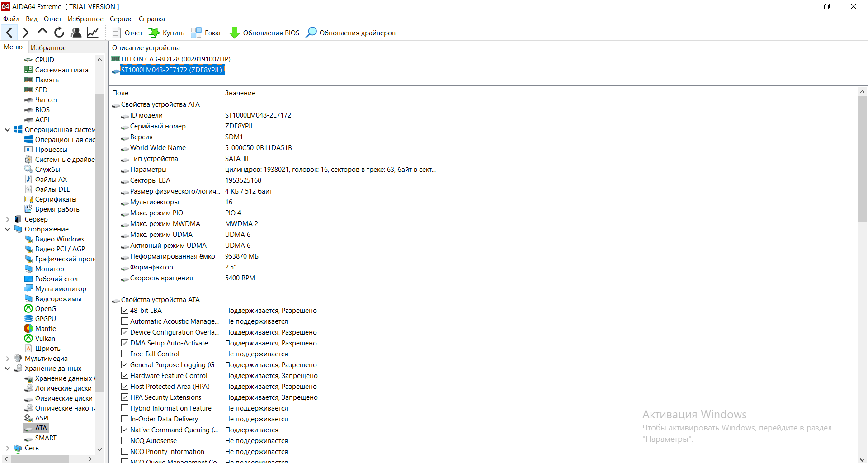
Task: Open the Отчёт menu in menu bar
Action: tap(52, 19)
